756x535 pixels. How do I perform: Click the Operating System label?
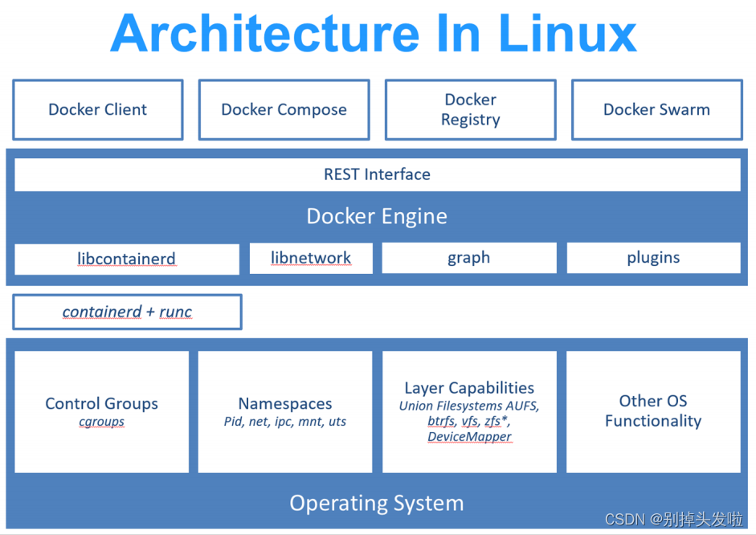click(x=377, y=503)
